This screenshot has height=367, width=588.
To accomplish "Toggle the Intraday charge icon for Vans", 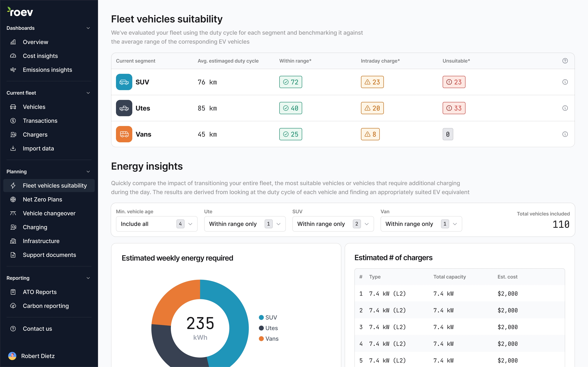I will (370, 134).
